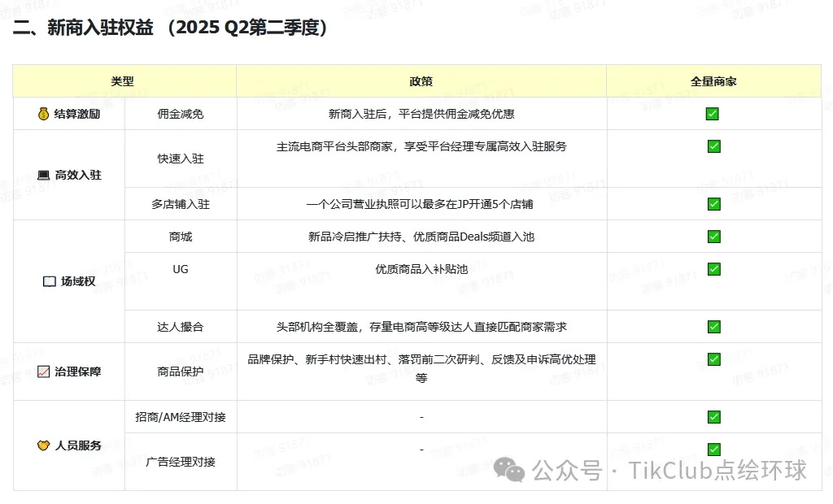Click the green checkmark in the 快速入驻 row
This screenshot has height=504, width=833.
coord(713,146)
